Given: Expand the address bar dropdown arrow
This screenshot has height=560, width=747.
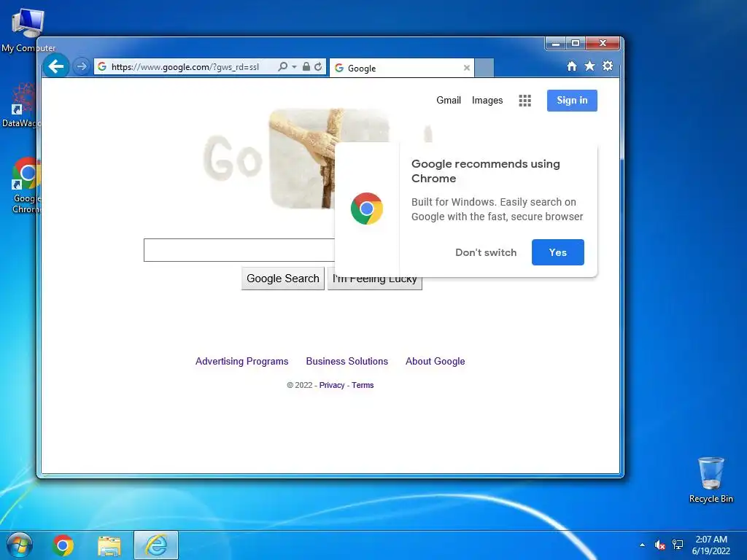Looking at the screenshot, I should [294, 66].
